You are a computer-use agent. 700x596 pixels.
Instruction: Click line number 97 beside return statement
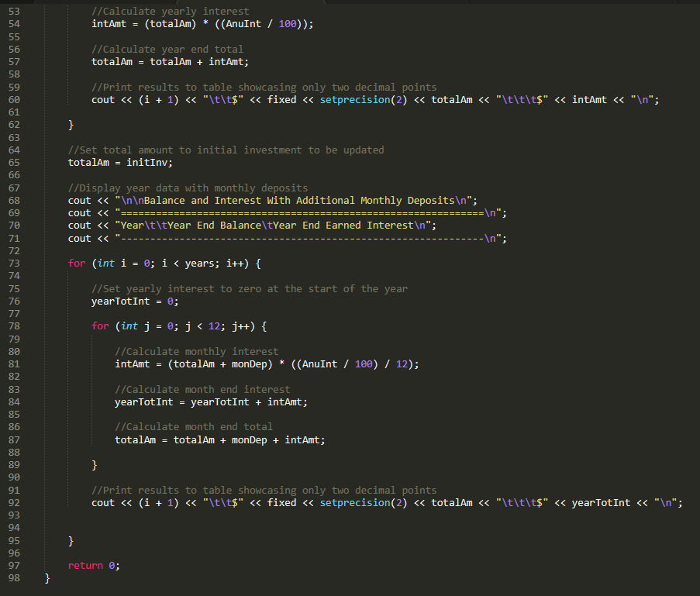pyautogui.click(x=14, y=565)
